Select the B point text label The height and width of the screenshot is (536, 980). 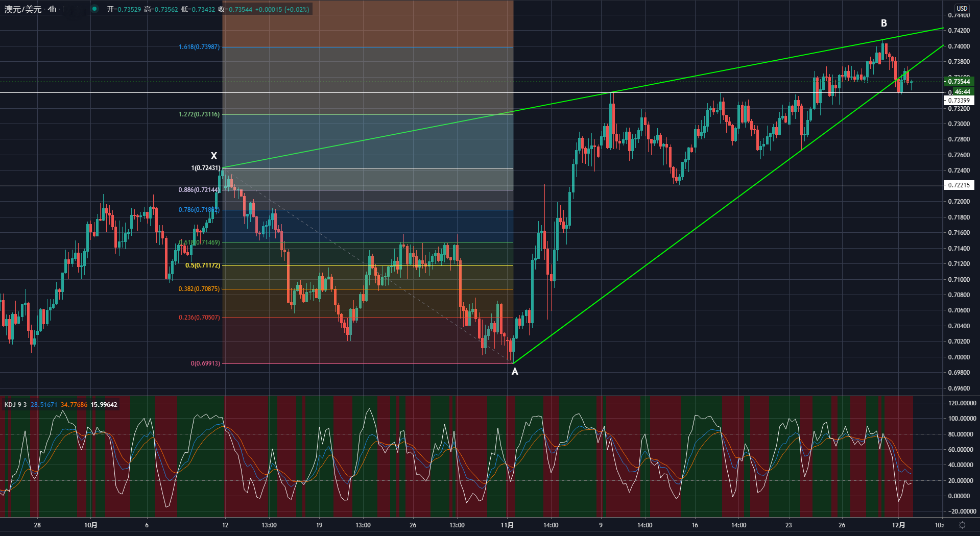[884, 23]
